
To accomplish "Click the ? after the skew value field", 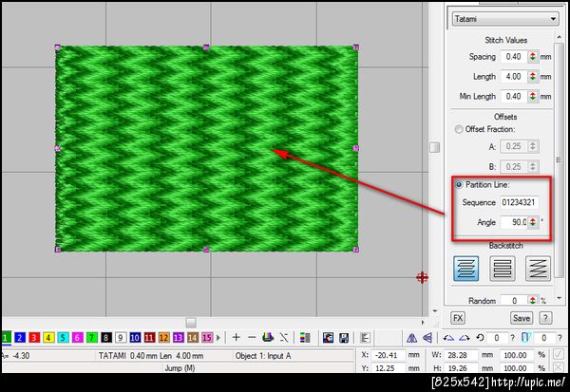I will point(560,338).
